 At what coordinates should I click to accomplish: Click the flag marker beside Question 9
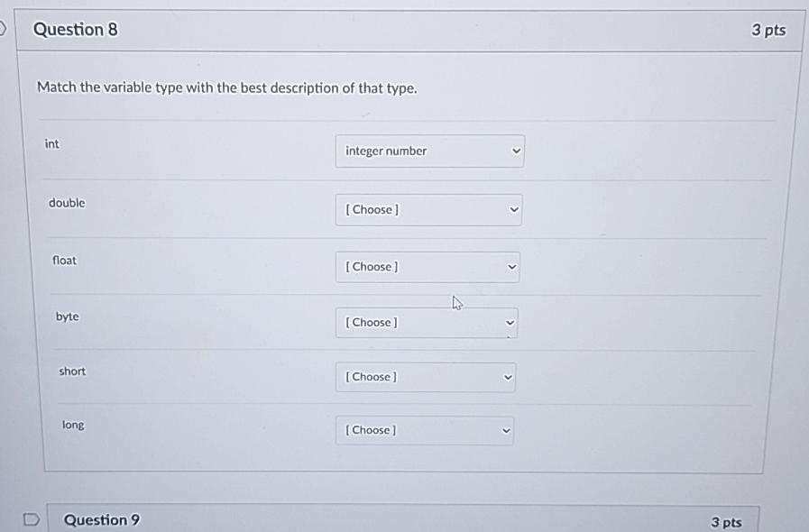click(31, 519)
